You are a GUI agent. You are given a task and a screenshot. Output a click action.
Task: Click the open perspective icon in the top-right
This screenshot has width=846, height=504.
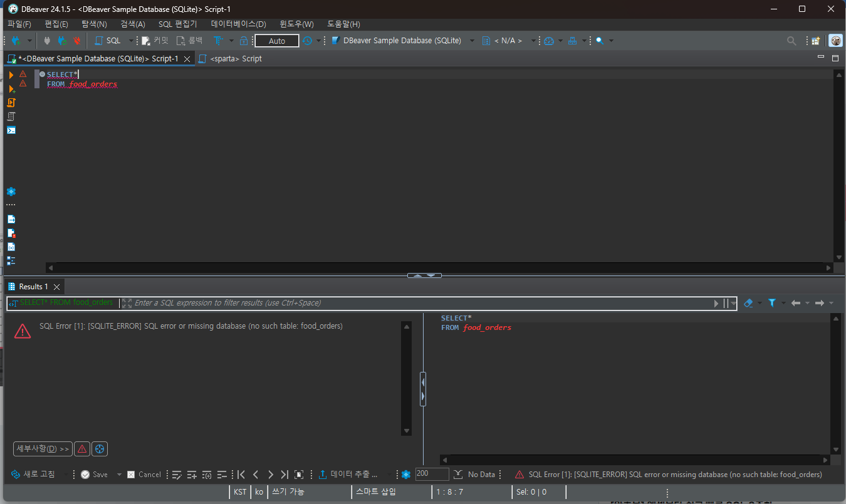(x=815, y=41)
